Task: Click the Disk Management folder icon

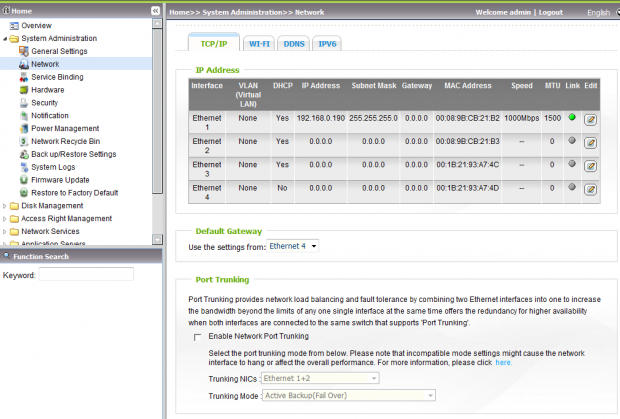Action: [x=14, y=206]
